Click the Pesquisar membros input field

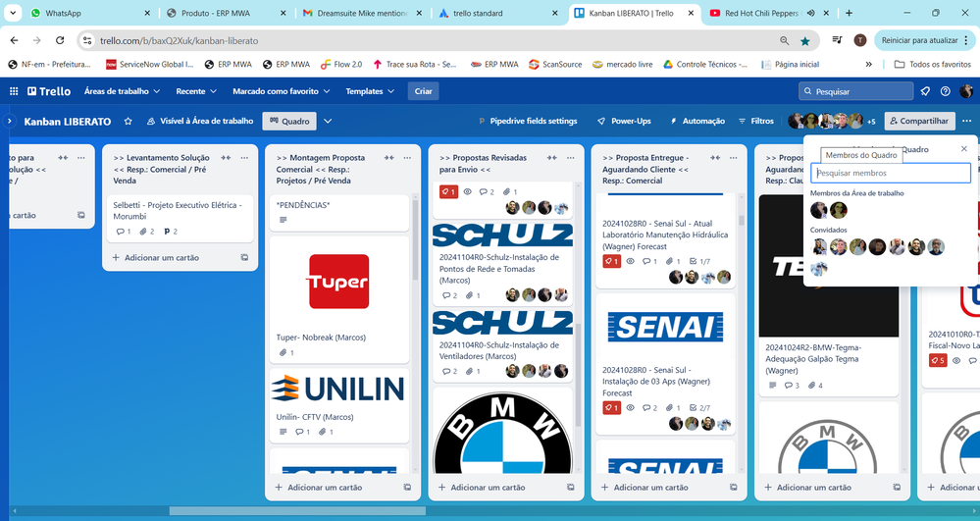(890, 173)
